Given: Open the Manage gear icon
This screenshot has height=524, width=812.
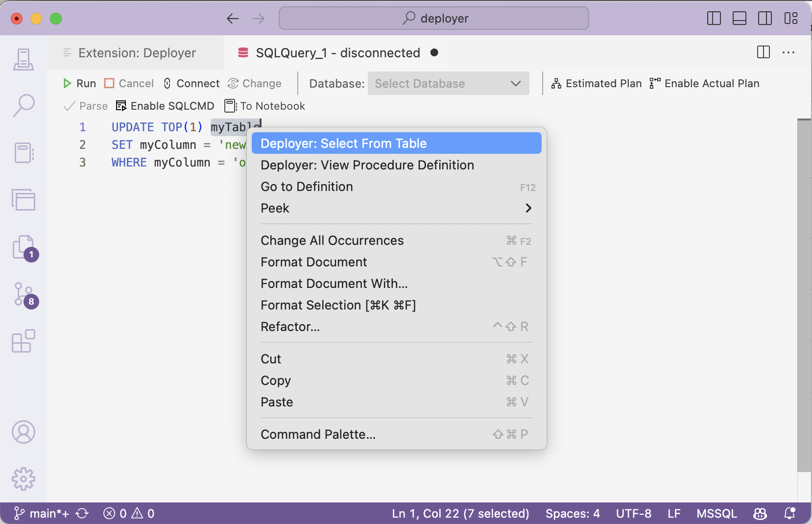Looking at the screenshot, I should coord(23,479).
